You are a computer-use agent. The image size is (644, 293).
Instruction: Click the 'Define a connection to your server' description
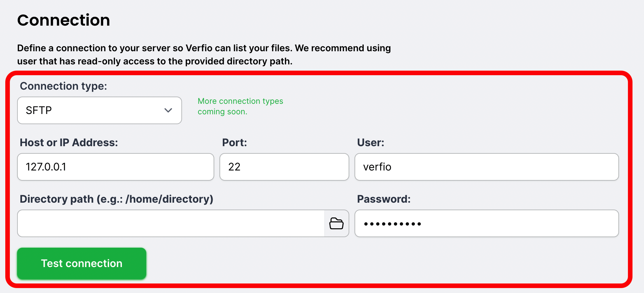coord(204,55)
